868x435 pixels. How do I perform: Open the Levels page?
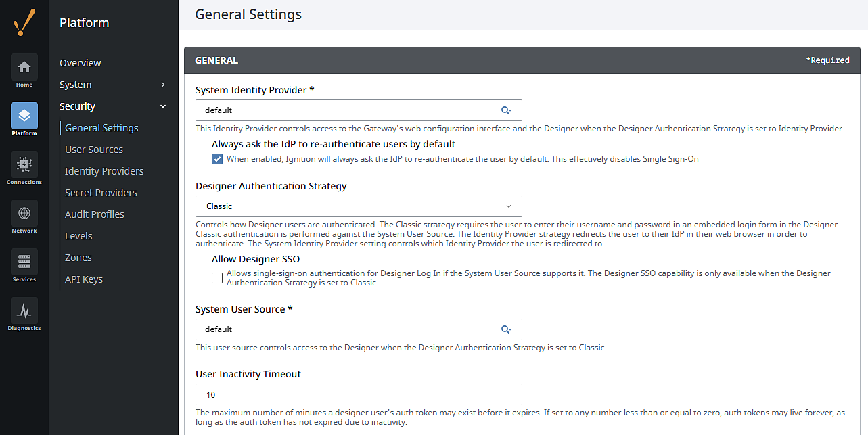(x=78, y=236)
